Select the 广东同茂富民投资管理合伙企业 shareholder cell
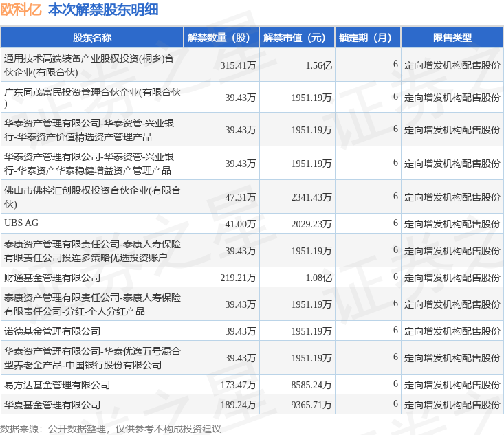The height and width of the screenshot is (435, 504). pos(92,97)
